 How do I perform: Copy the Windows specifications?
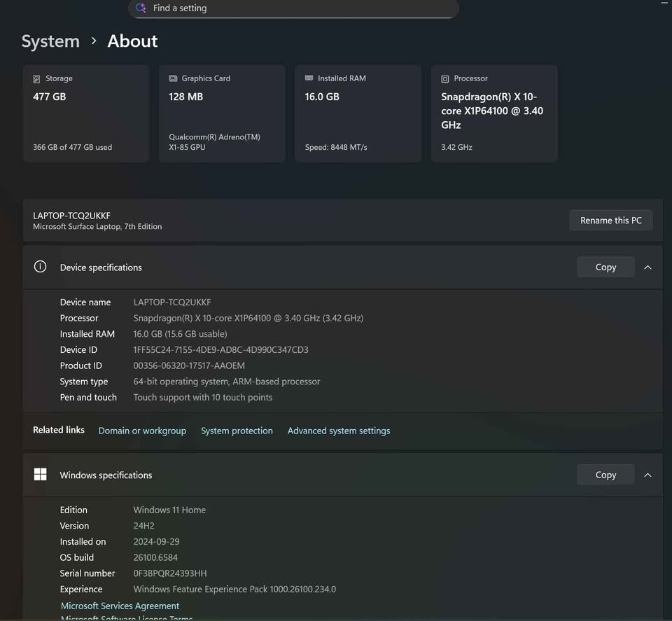pyautogui.click(x=605, y=475)
